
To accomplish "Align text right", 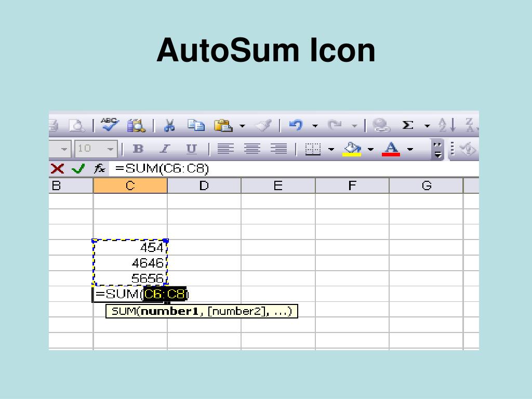I will (278, 149).
